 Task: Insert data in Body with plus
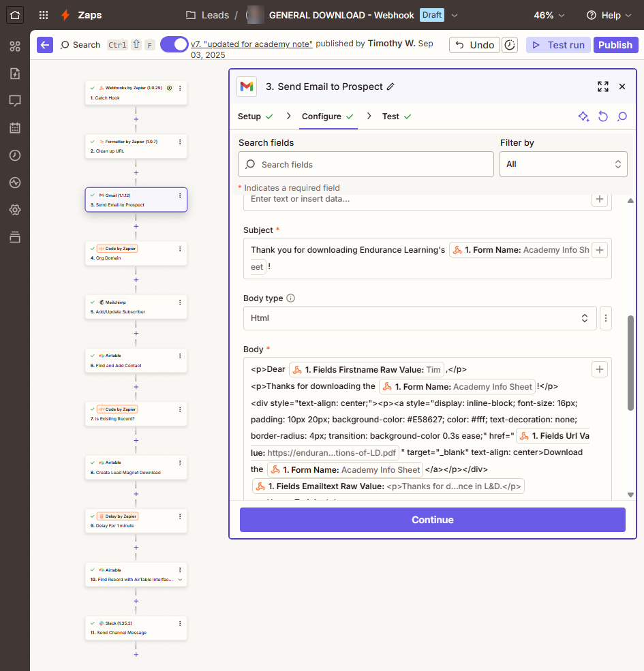pyautogui.click(x=600, y=369)
